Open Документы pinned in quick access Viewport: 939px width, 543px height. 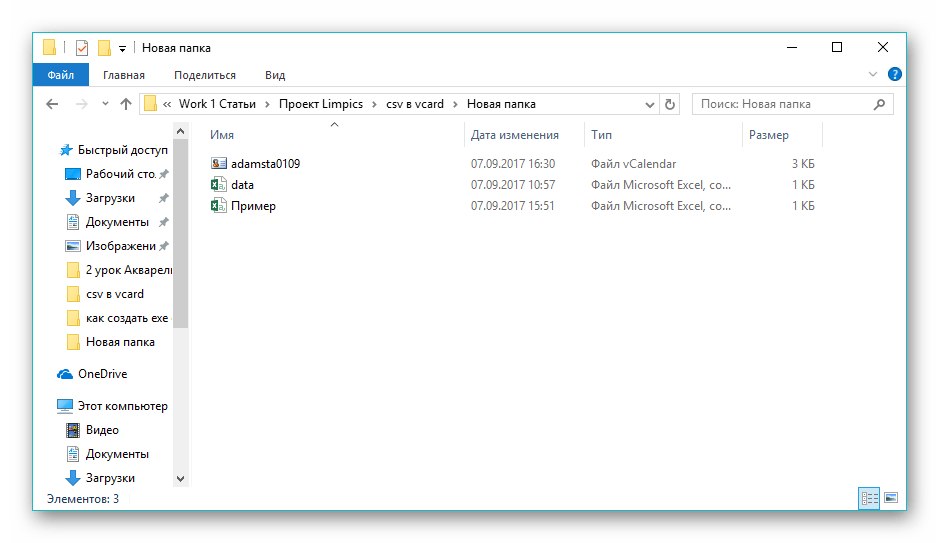point(117,222)
